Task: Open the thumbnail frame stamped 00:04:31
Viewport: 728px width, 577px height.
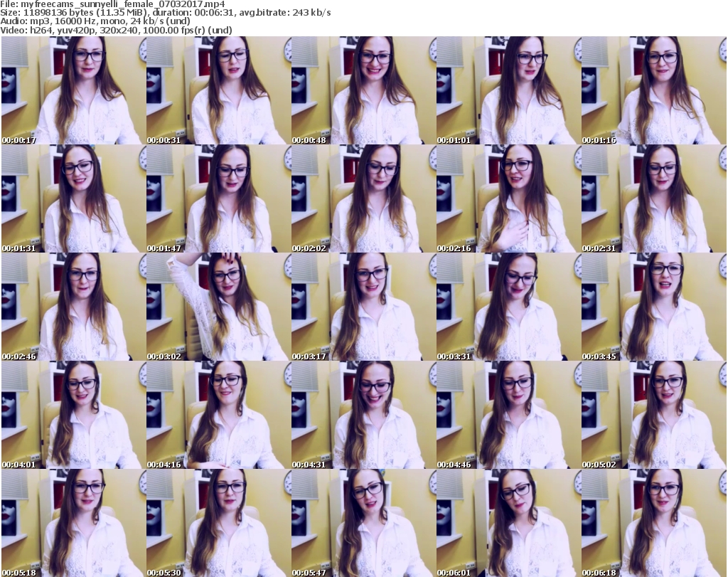Action: click(x=363, y=415)
